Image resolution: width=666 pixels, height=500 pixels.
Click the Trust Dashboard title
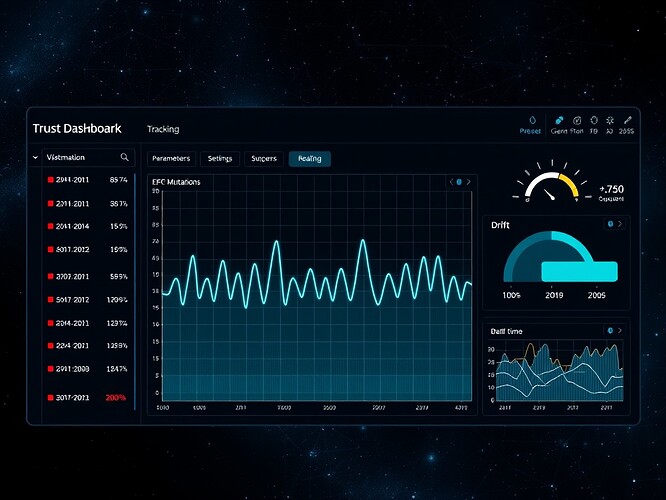[77, 128]
